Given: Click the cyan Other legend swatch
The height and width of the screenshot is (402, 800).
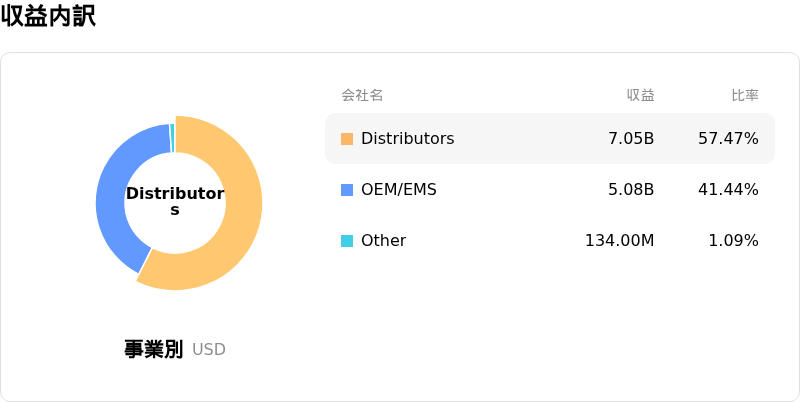Looking at the screenshot, I should click(x=347, y=241).
